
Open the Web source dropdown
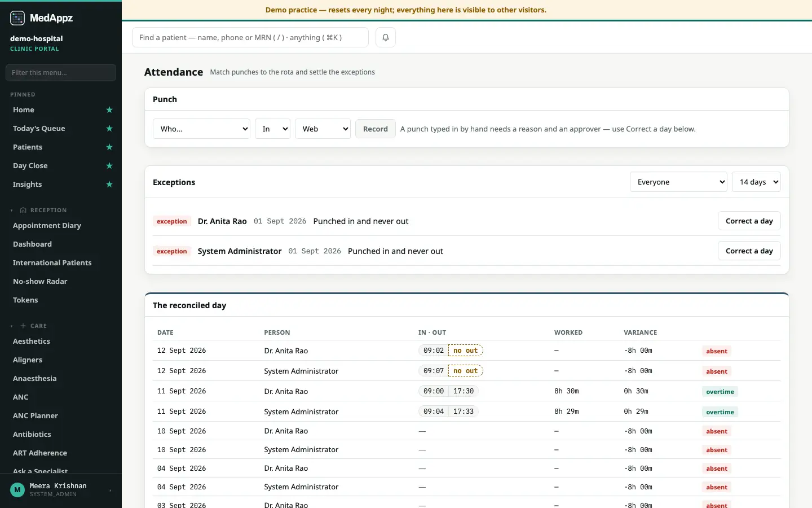tap(323, 129)
